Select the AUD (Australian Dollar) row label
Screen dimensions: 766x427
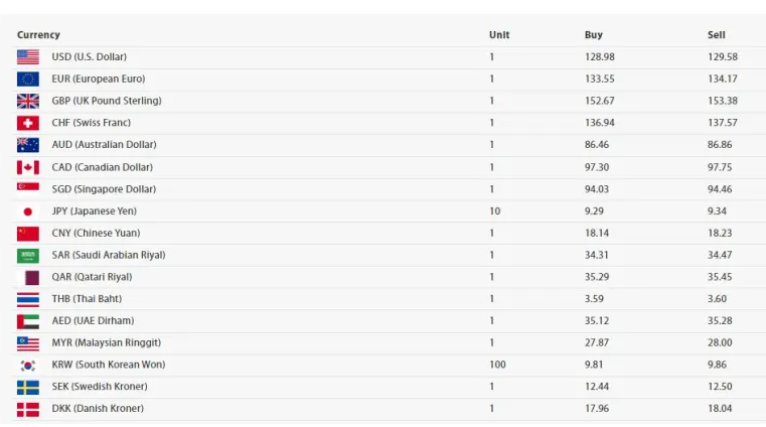tap(104, 145)
